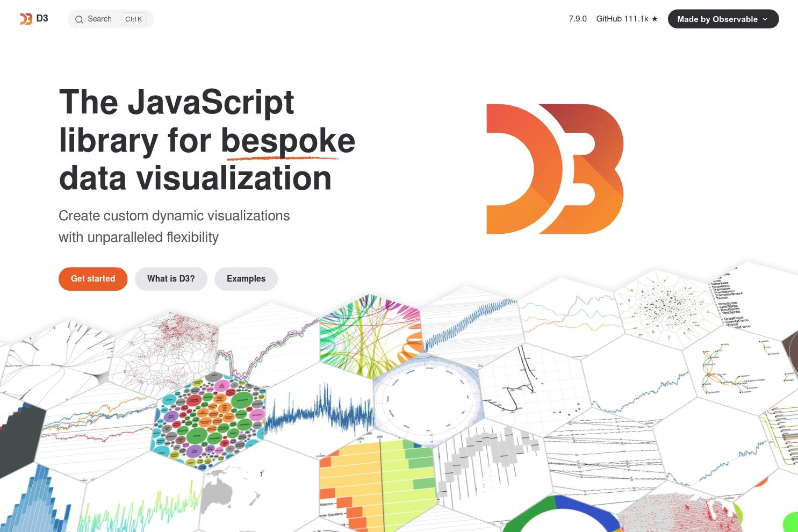798x532 pixels.
Task: Click the GitHub star icon
Action: coord(655,18)
